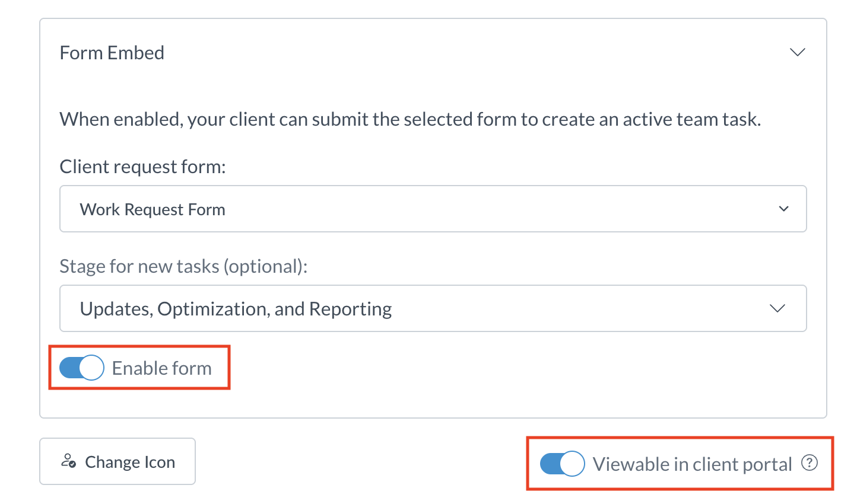857x504 pixels.
Task: Click the Form Embed header title
Action: (x=112, y=53)
